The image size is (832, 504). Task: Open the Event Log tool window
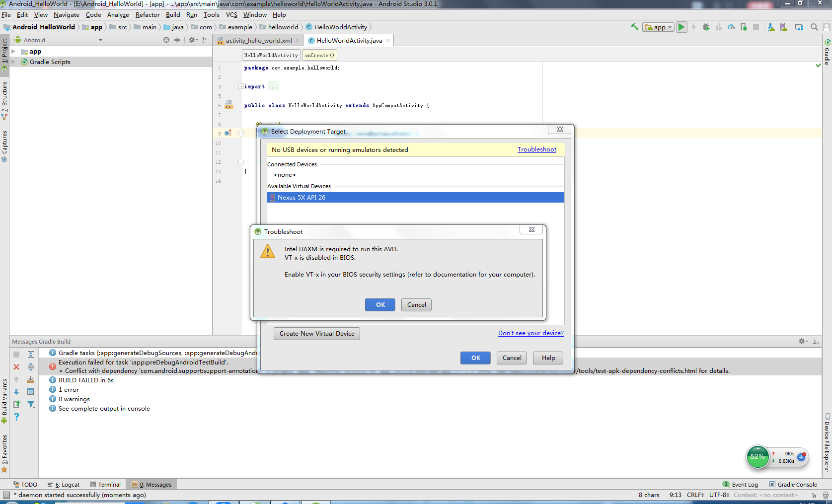point(741,485)
